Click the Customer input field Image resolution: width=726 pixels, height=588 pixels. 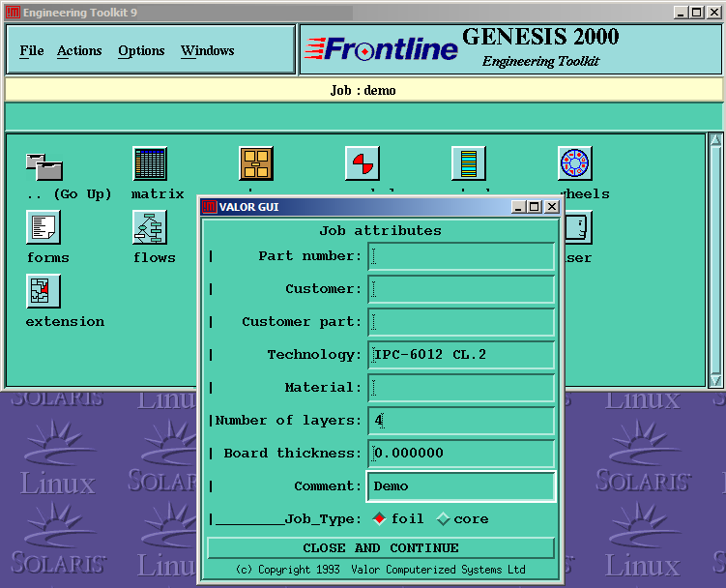coord(461,289)
